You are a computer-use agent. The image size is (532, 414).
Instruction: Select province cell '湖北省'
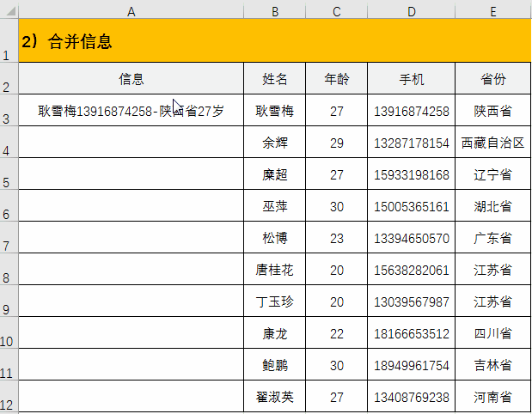coord(493,205)
